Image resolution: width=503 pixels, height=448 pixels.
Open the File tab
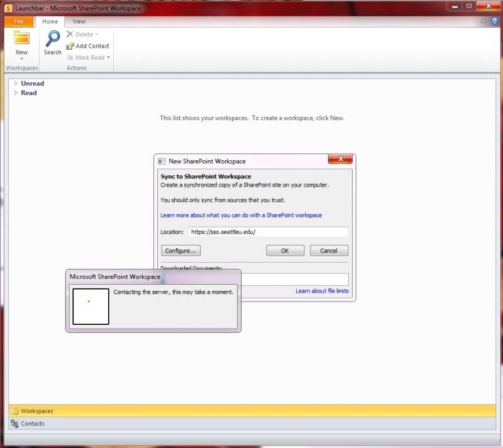coord(19,21)
